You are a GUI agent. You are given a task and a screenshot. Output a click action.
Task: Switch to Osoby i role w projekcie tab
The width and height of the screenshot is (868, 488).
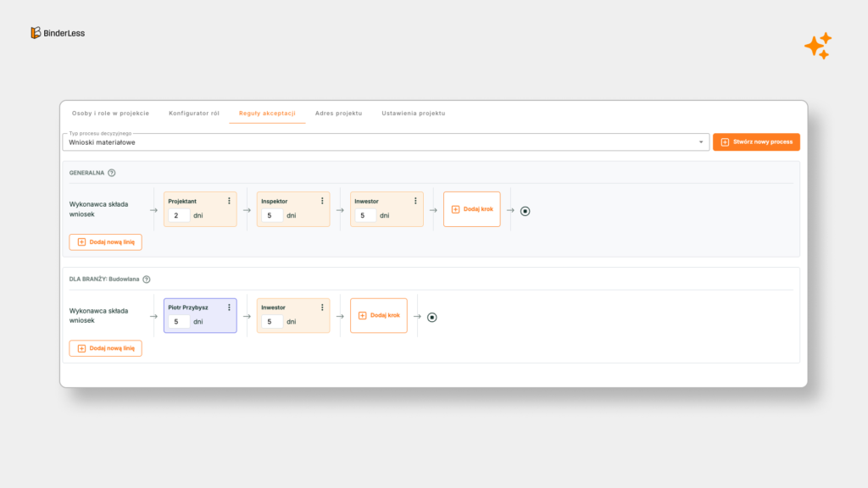110,113
